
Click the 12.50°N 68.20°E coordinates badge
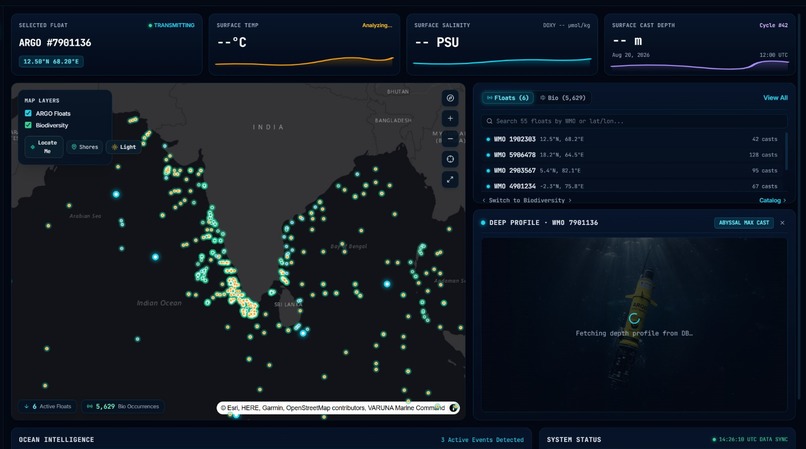[x=51, y=62]
